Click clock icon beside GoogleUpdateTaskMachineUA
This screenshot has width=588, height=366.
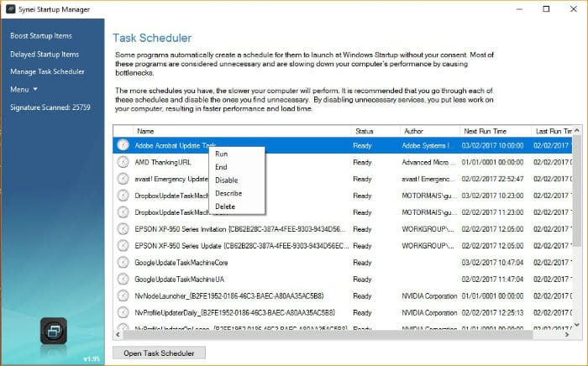(123, 279)
